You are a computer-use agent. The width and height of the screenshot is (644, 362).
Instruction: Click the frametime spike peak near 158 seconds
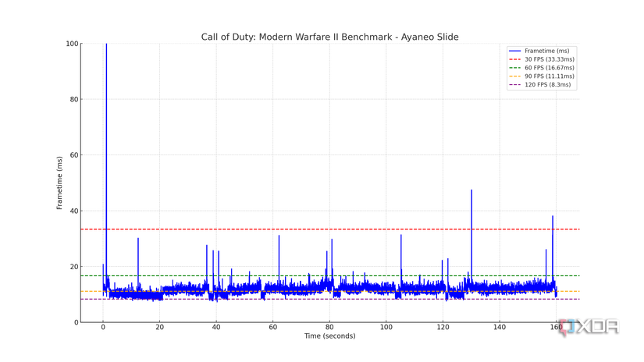click(553, 217)
